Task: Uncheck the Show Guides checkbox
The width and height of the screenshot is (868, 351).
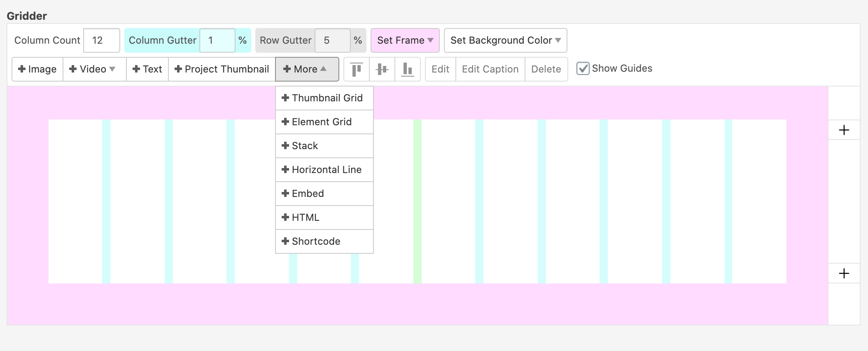Action: coord(583,68)
